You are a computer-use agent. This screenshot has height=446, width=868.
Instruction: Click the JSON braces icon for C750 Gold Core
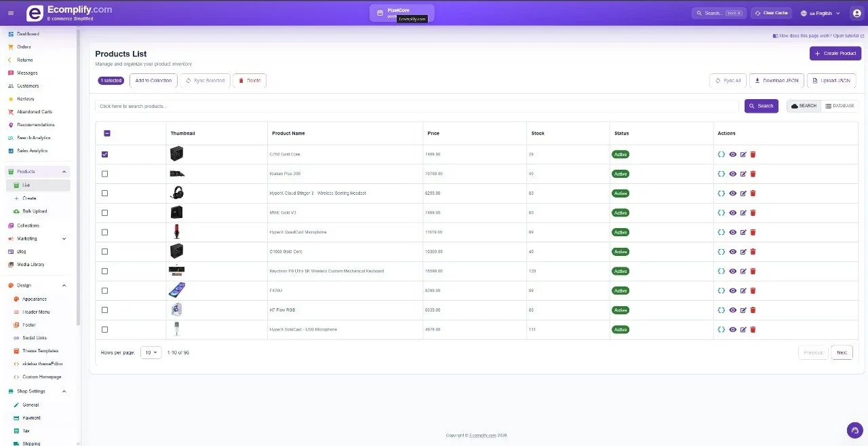pos(722,154)
